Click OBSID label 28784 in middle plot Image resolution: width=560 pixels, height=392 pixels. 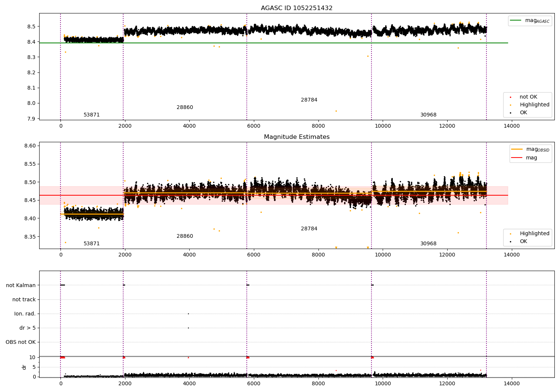point(309,229)
